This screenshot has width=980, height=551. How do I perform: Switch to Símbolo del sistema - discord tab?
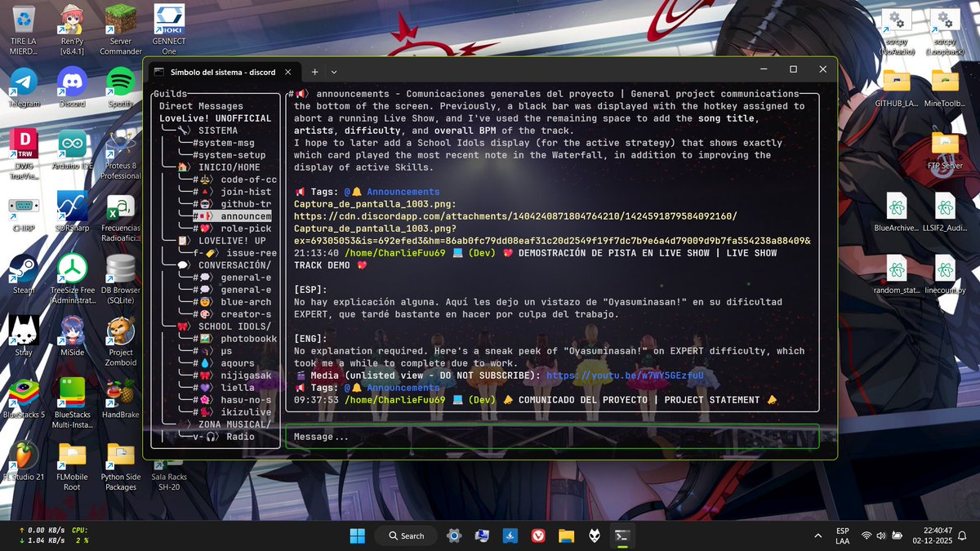coord(222,72)
